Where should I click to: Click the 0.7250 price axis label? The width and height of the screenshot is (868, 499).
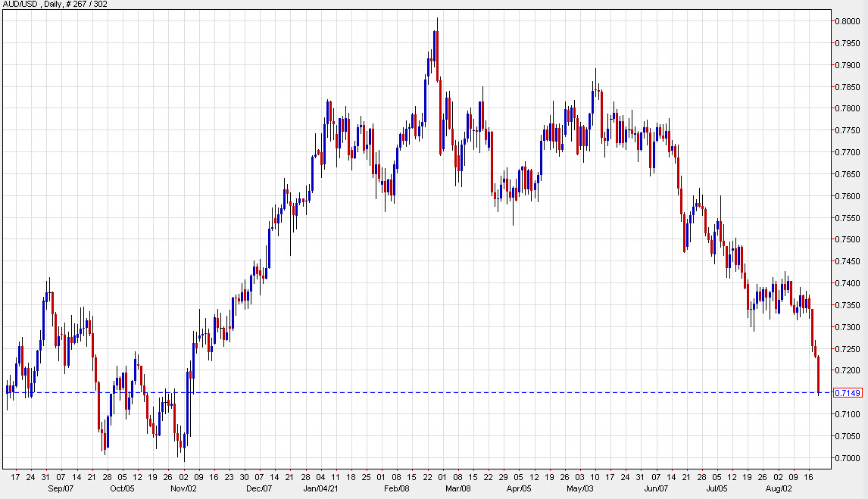click(846, 349)
